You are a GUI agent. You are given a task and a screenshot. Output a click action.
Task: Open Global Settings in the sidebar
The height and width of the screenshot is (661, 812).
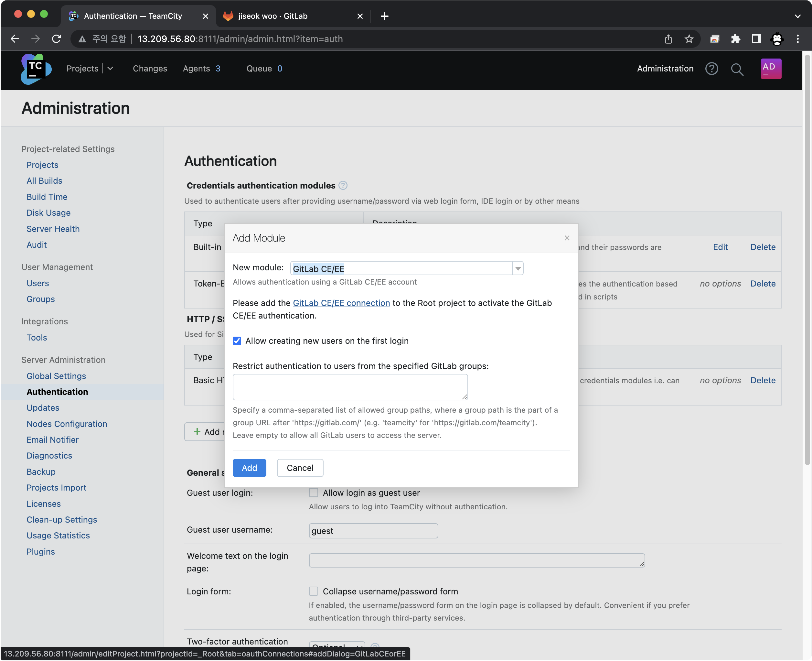(x=56, y=376)
